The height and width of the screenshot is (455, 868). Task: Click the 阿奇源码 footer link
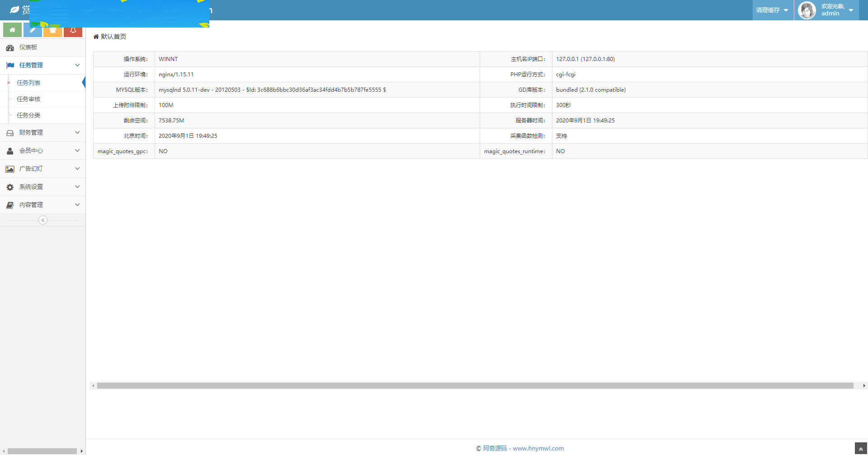tap(495, 448)
